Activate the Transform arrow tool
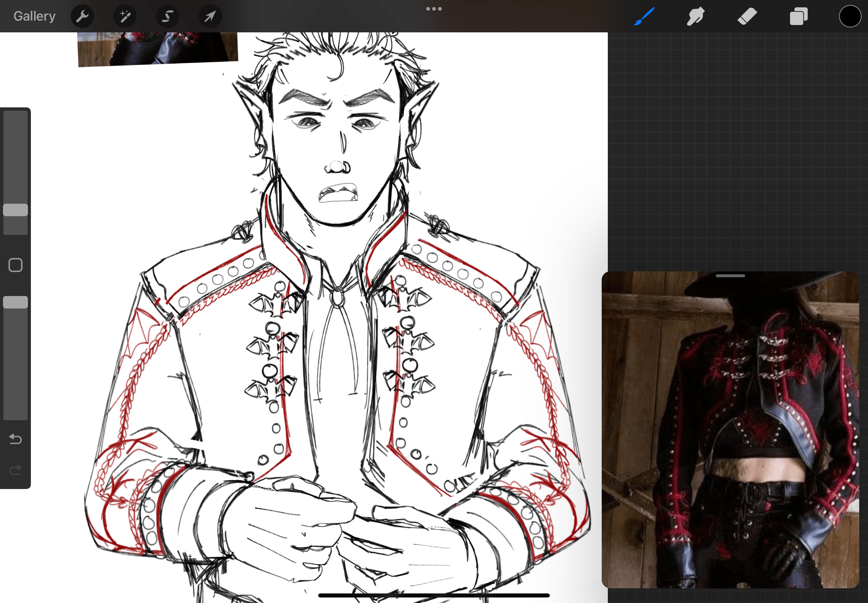868x603 pixels. 210,16
